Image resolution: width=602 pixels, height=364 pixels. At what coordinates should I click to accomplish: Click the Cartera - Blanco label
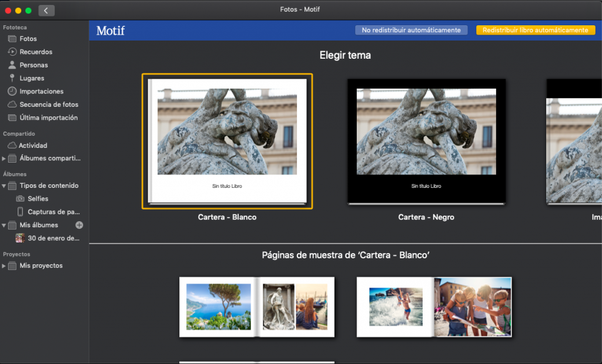[x=228, y=217]
